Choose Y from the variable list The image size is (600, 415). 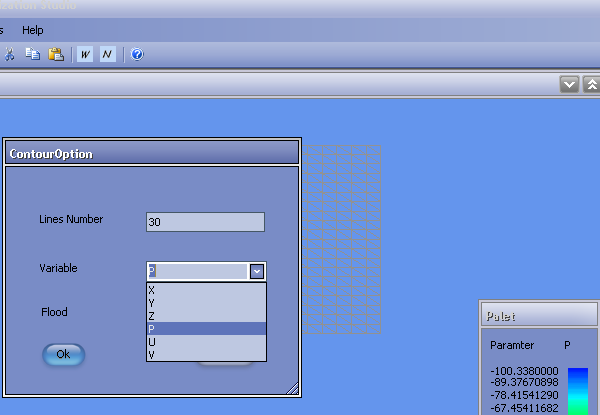206,303
